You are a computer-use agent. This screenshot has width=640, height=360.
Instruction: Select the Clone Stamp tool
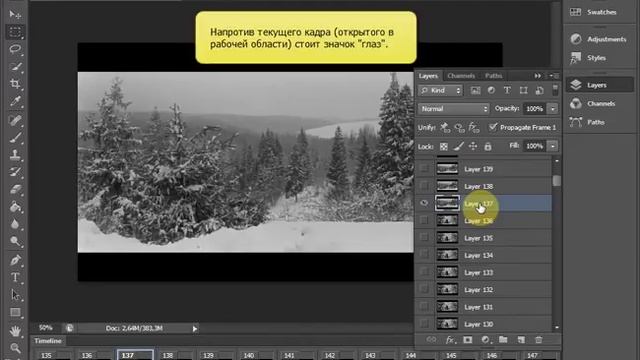(x=15, y=155)
